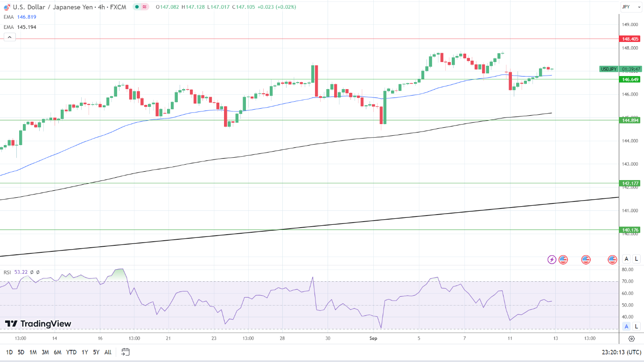Toggle auto scale A on RSI pane
This screenshot has width=644, height=362.
(x=627, y=327)
